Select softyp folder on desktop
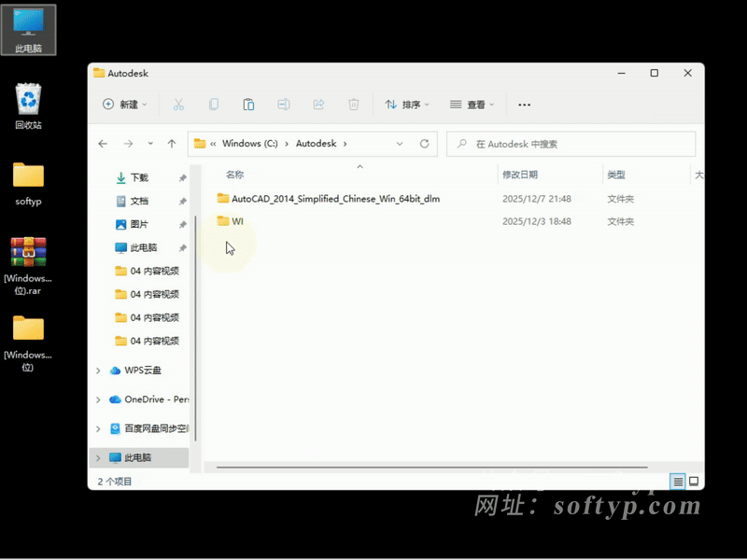 [29, 184]
